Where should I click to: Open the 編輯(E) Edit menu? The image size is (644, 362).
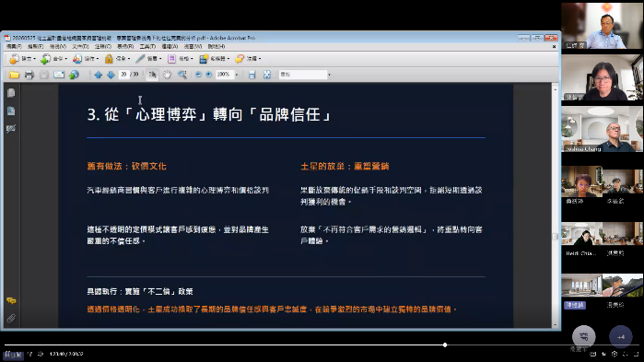point(35,46)
